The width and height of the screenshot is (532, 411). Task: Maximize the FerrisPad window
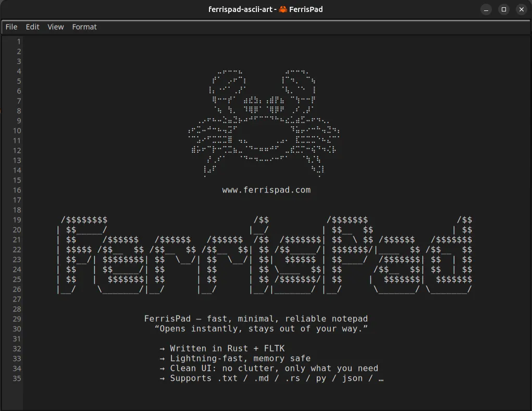504,9
